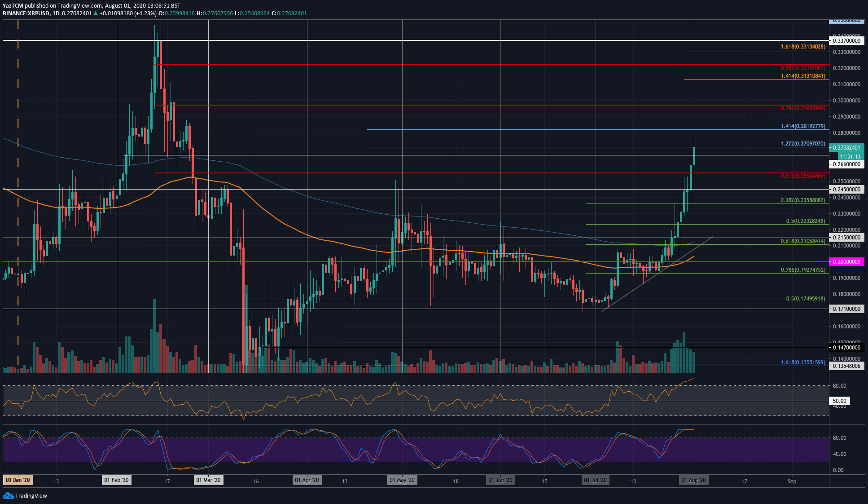Click the 01 May '20 date marker
868x504 pixels.
click(402, 480)
